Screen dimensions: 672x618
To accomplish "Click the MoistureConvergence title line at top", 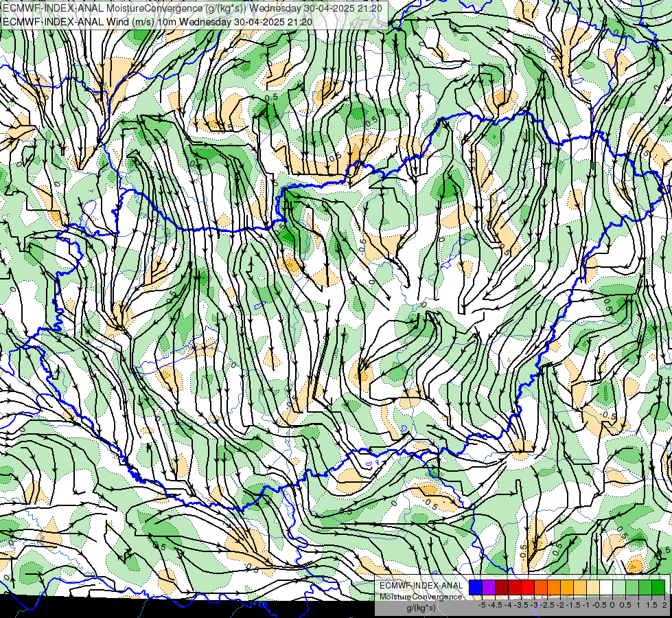I will tap(192, 8).
